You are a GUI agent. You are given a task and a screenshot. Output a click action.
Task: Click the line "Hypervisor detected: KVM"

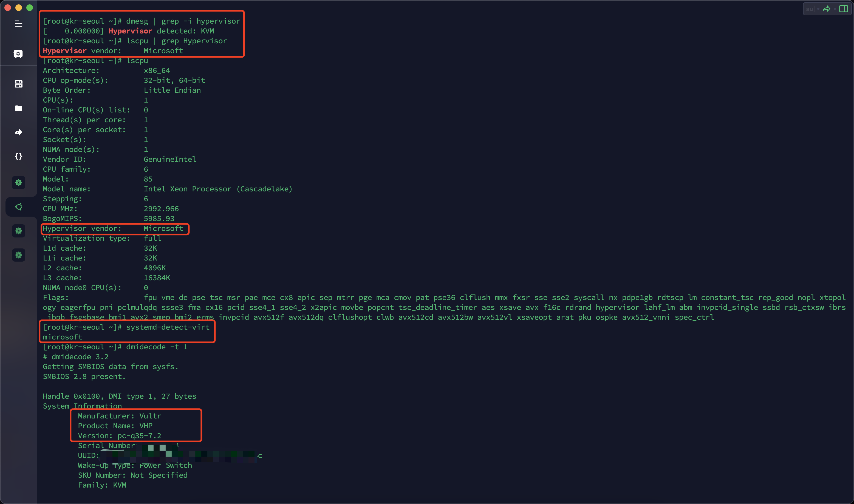point(161,31)
